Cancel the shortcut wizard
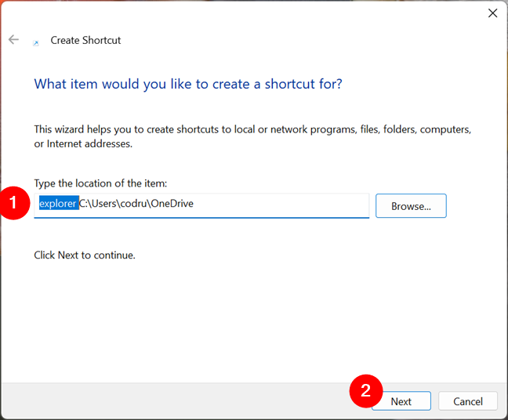Screen dimensions: 508x420 [468, 401]
